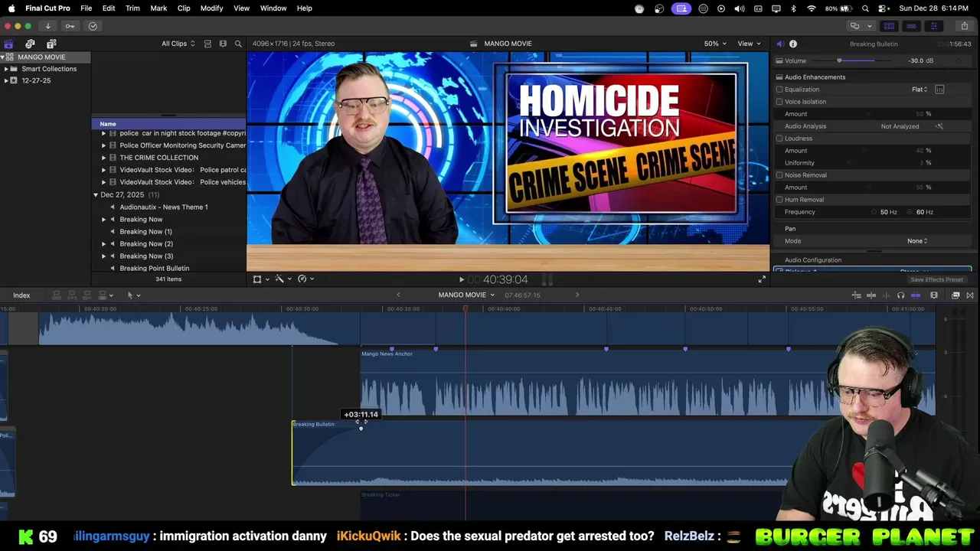Open the Flat equalization preset dropdown
980x551 pixels.
(x=920, y=90)
